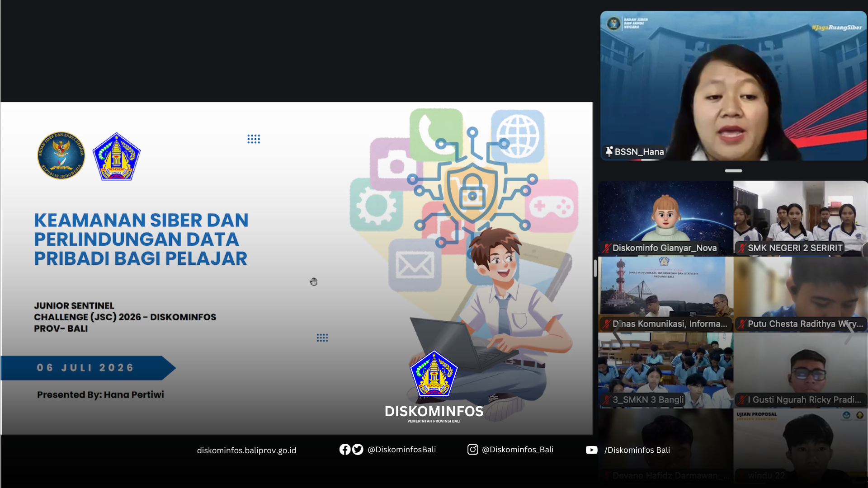Click the muted mic icon on Diskominfo Gianyar_Nova
Screen dimensions: 868x488
pos(607,248)
